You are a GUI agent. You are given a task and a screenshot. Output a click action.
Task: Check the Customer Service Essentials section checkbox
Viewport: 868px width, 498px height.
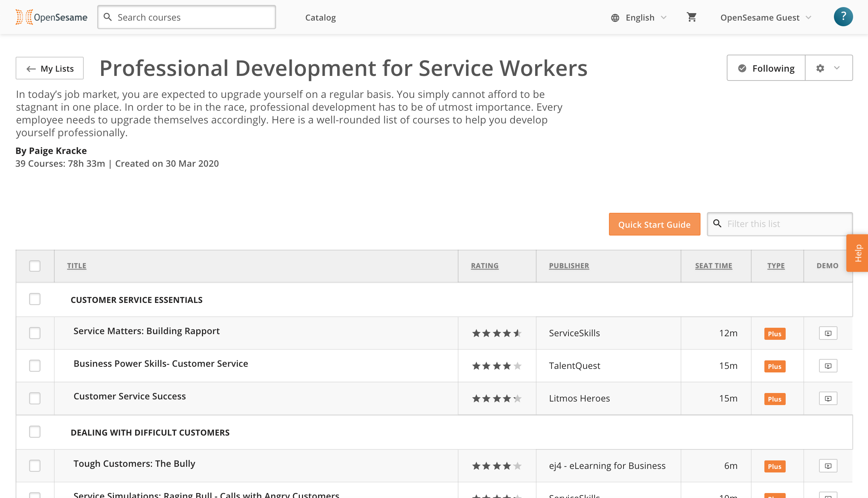(35, 299)
